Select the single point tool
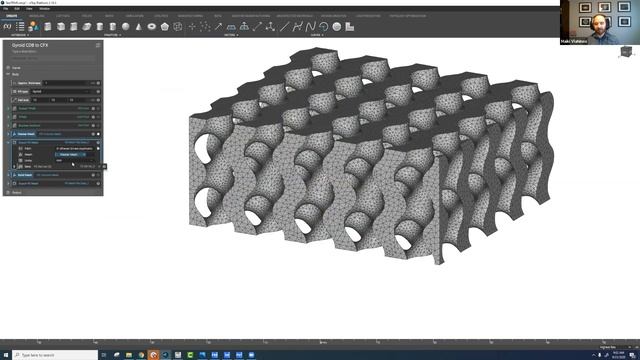640x360 pixels. pos(192,27)
